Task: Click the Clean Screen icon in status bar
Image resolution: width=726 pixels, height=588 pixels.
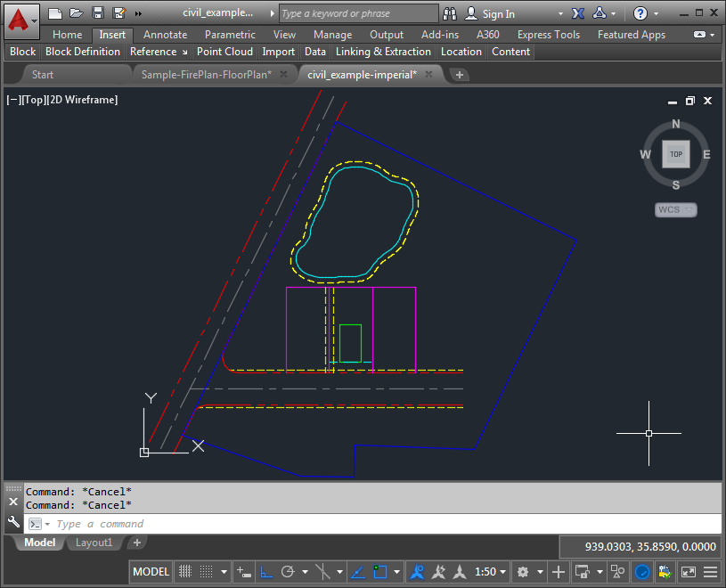Action: point(688,572)
